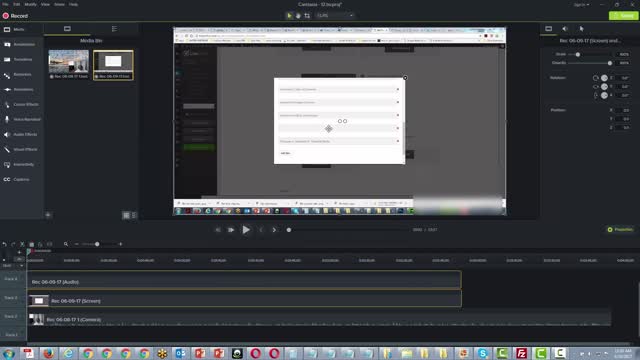This screenshot has height=360, width=640.
Task: Select the screen recording thumbnail in Media Bin
Action: [113, 64]
